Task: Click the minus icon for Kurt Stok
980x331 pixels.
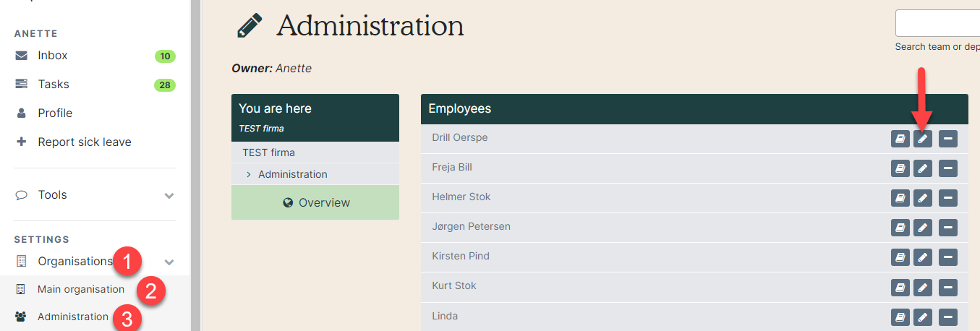Action: [x=948, y=287]
